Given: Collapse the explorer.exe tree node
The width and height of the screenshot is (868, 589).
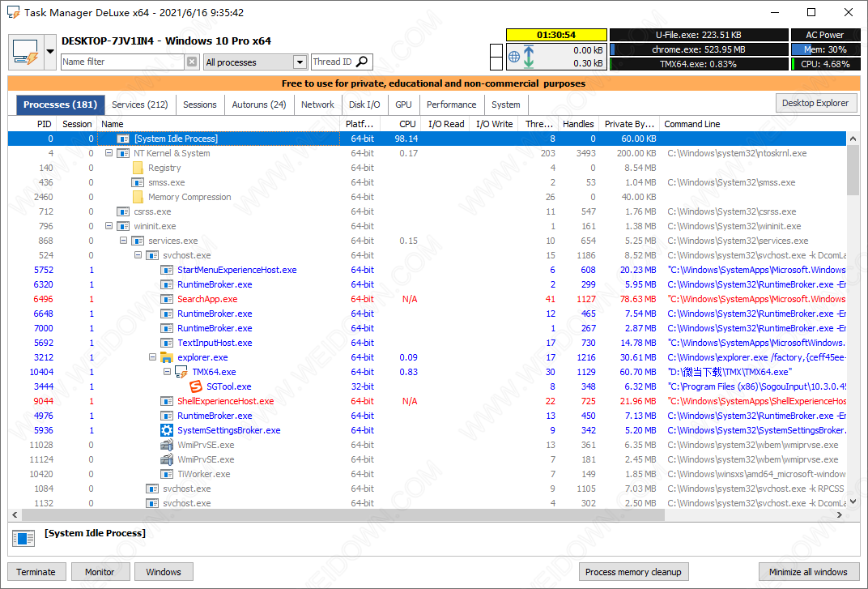Looking at the screenshot, I should [152, 357].
